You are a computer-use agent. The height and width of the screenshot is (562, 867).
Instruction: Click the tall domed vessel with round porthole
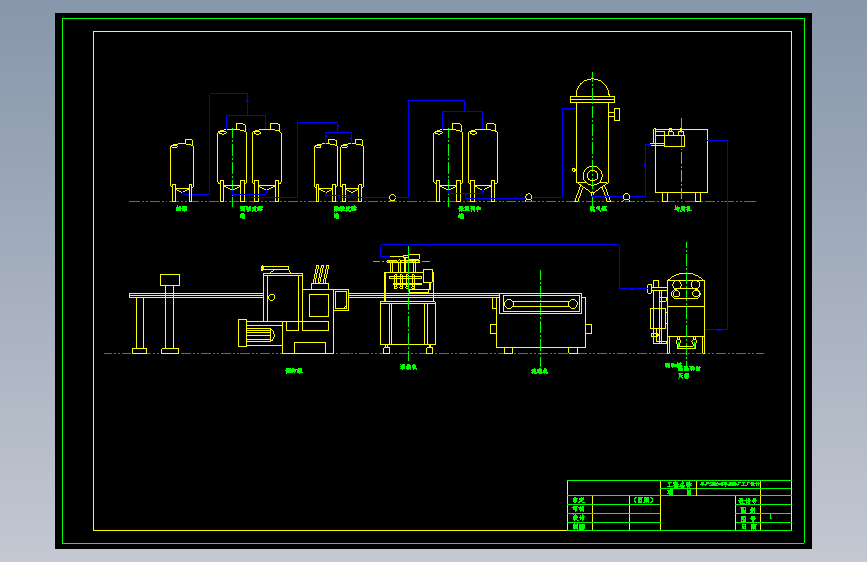(593, 140)
